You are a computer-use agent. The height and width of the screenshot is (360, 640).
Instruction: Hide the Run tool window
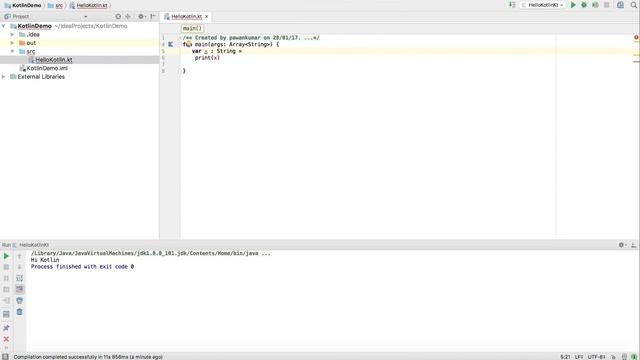coord(633,245)
